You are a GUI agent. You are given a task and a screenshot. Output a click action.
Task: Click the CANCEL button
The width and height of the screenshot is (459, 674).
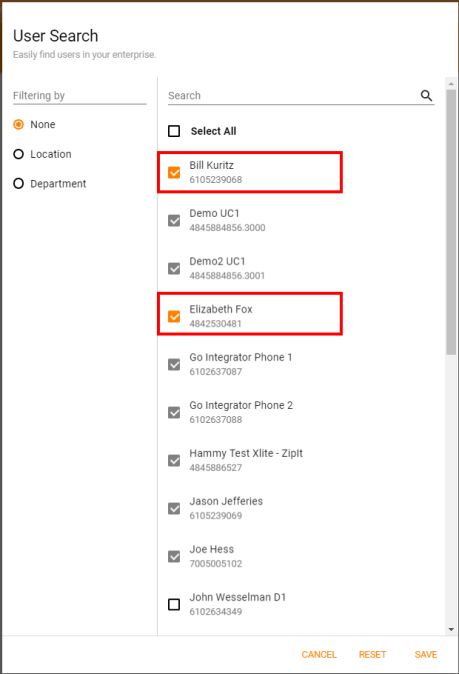(319, 655)
